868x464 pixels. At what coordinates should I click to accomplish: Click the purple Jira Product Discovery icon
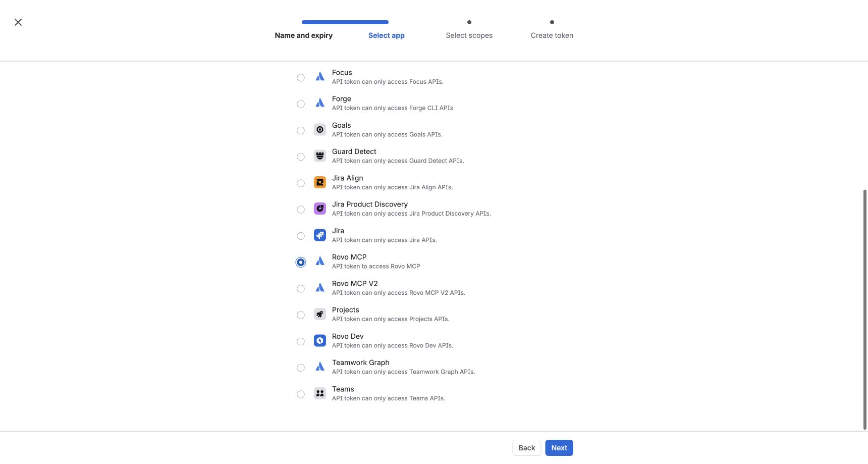click(x=320, y=209)
